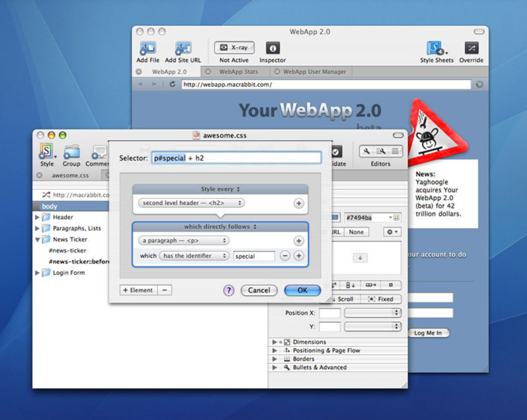Click the Override toolbar icon
Image resolution: width=527 pixels, height=420 pixels.
[x=471, y=48]
